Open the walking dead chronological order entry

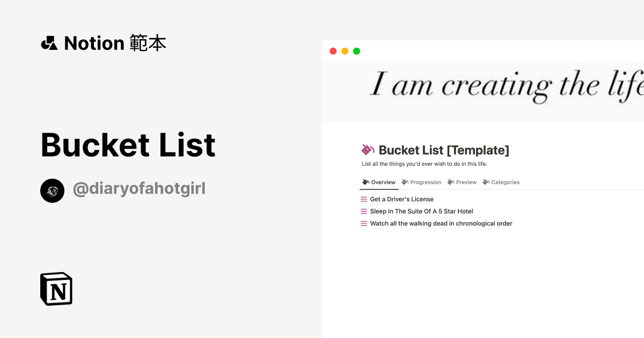click(441, 223)
